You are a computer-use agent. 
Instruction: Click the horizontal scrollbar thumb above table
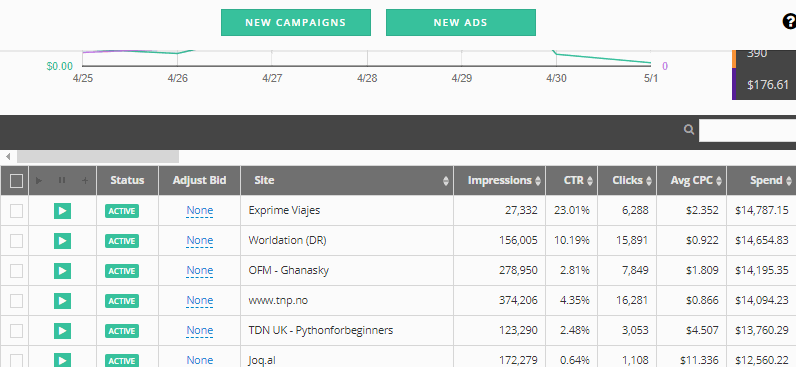pos(98,156)
